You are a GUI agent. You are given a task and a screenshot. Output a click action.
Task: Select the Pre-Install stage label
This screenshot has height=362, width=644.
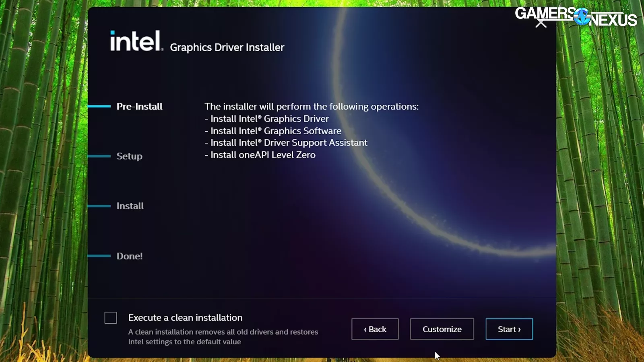click(139, 107)
